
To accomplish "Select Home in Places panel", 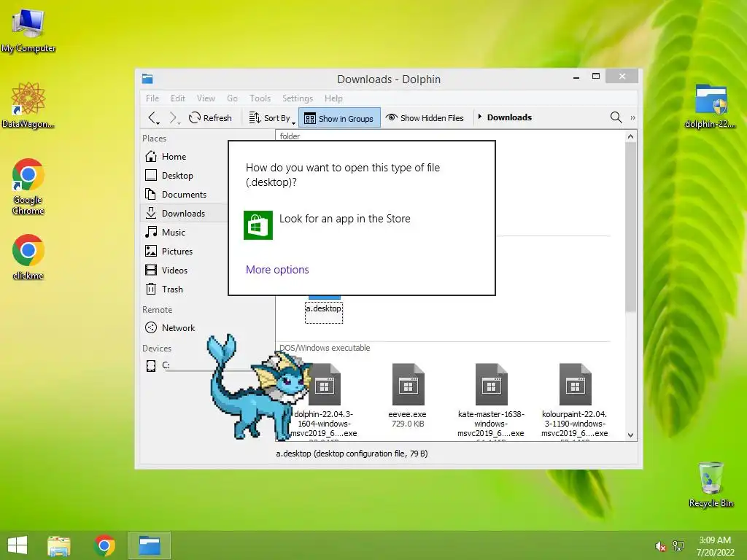I will pos(184,156).
